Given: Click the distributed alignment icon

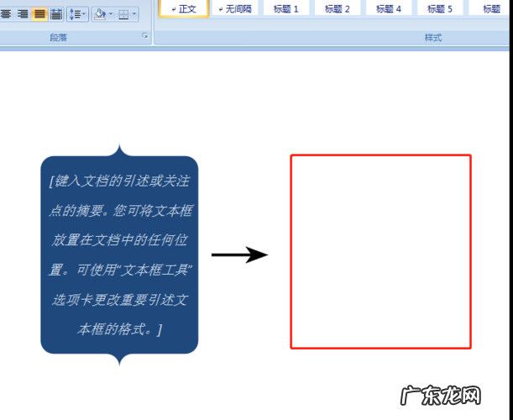Looking at the screenshot, I should tap(56, 13).
